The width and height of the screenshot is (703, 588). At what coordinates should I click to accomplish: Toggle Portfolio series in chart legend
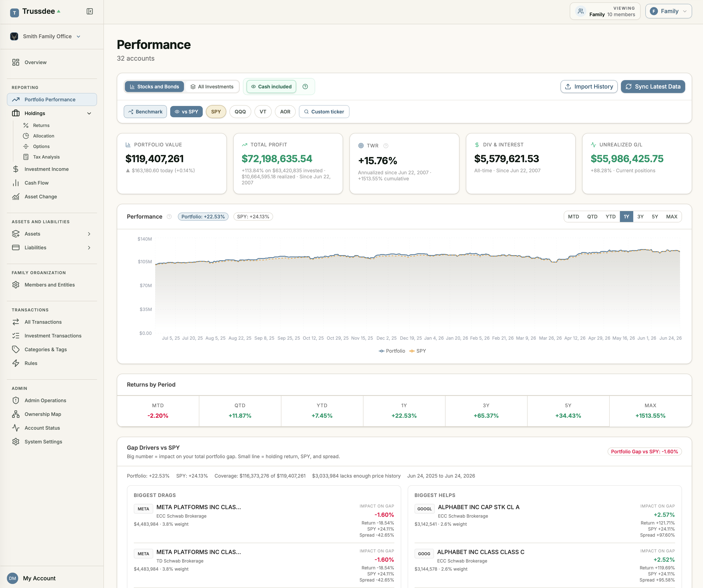(392, 351)
